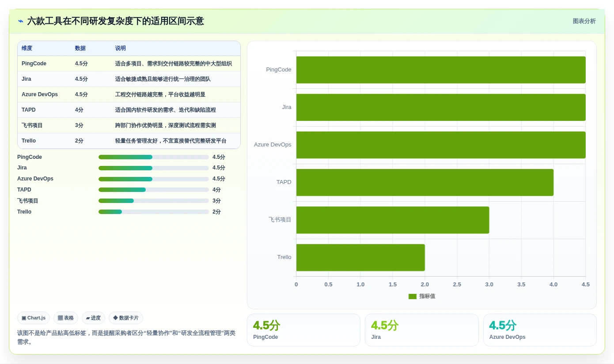This screenshot has height=364, width=614.
Task: Click the Jira progress bar
Action: (x=154, y=168)
